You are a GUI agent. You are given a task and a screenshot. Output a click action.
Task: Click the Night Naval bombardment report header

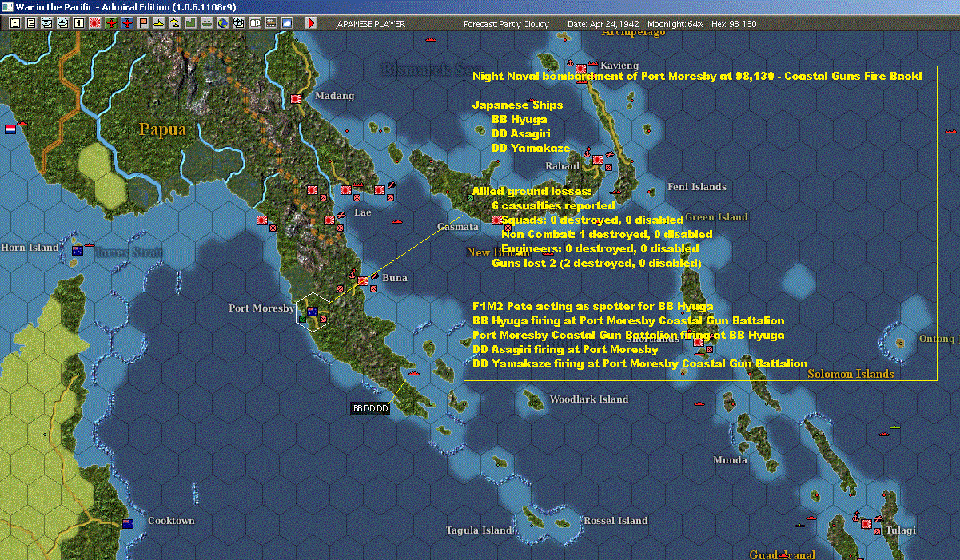[697, 76]
